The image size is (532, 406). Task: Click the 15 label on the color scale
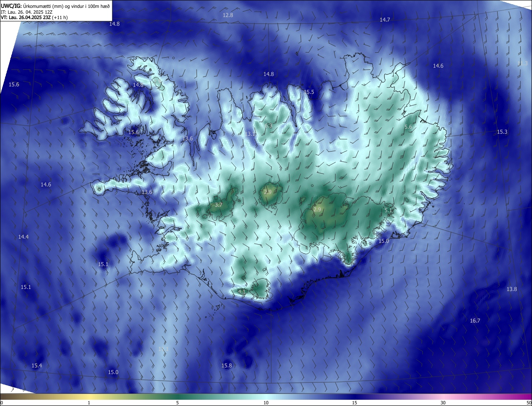pos(355,403)
